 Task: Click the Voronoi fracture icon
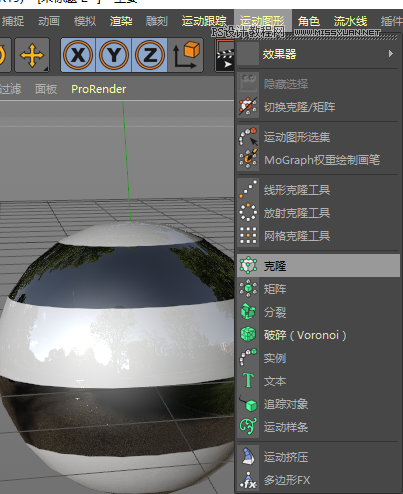point(248,334)
